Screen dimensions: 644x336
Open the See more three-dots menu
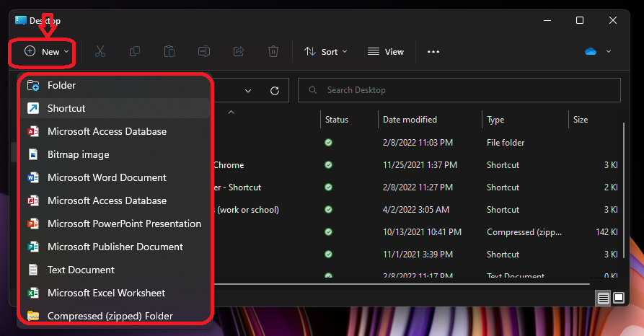pos(433,52)
